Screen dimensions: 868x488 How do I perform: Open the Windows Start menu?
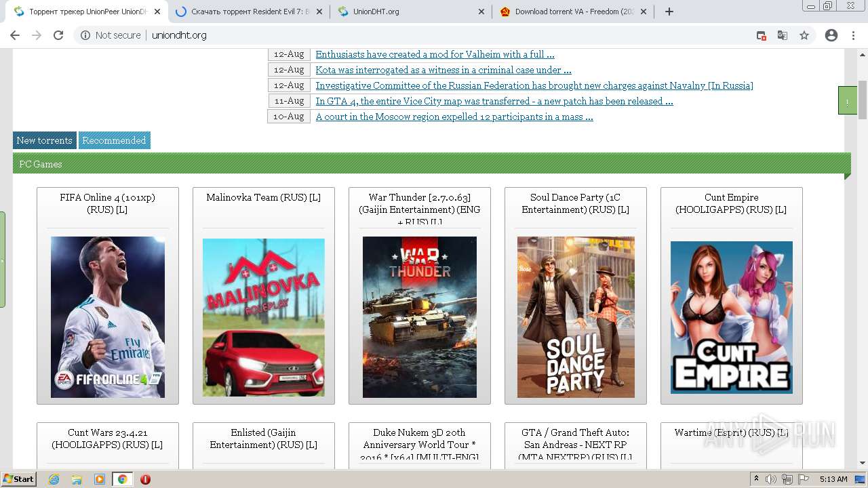(x=18, y=479)
